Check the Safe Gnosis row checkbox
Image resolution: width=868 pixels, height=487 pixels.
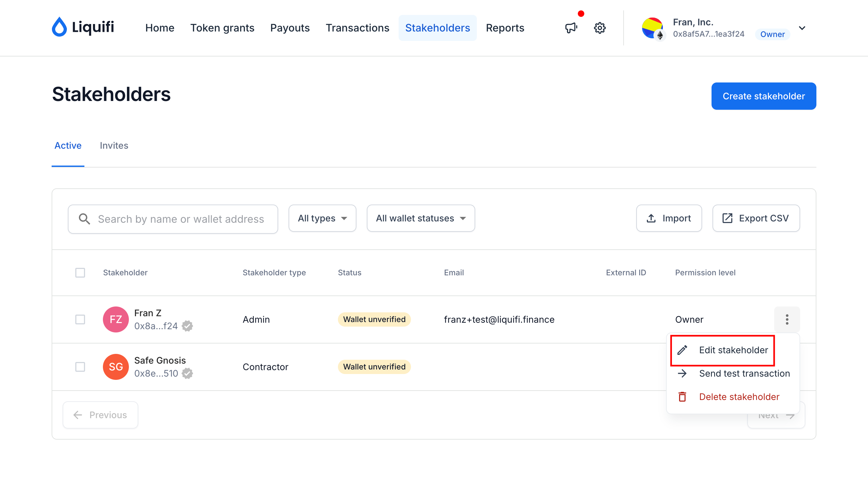coord(80,367)
